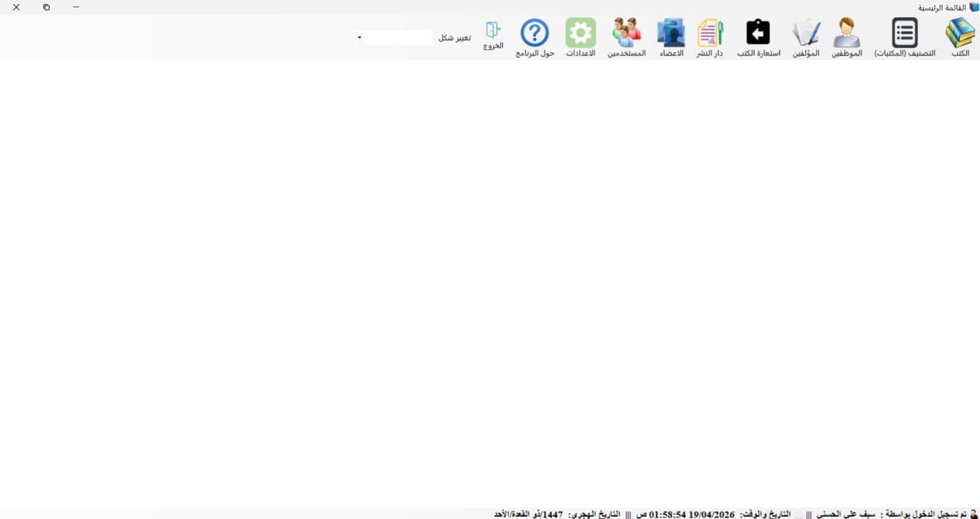Open the Classification (التصنيف) libraries list

click(905, 38)
